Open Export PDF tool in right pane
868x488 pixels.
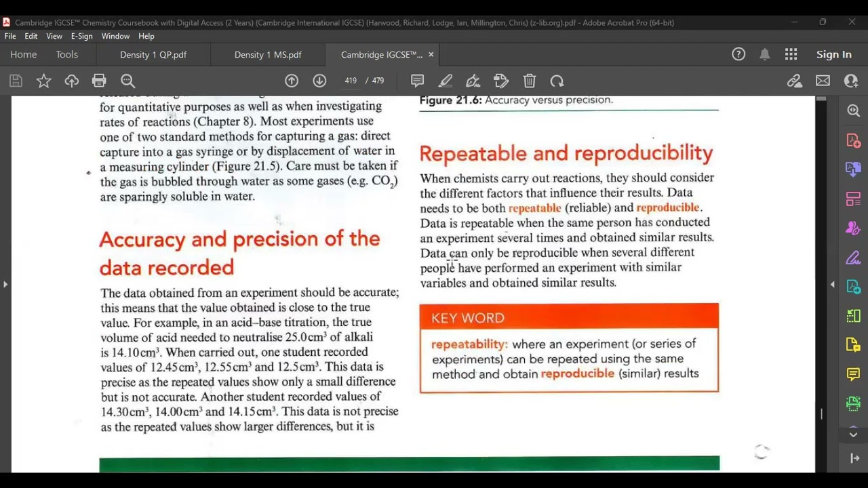853,169
